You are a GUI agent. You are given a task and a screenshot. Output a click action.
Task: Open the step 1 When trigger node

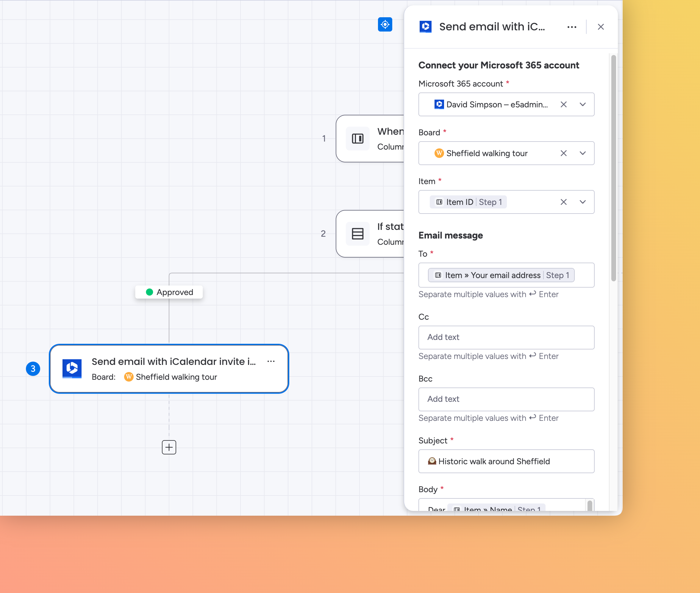coord(370,139)
